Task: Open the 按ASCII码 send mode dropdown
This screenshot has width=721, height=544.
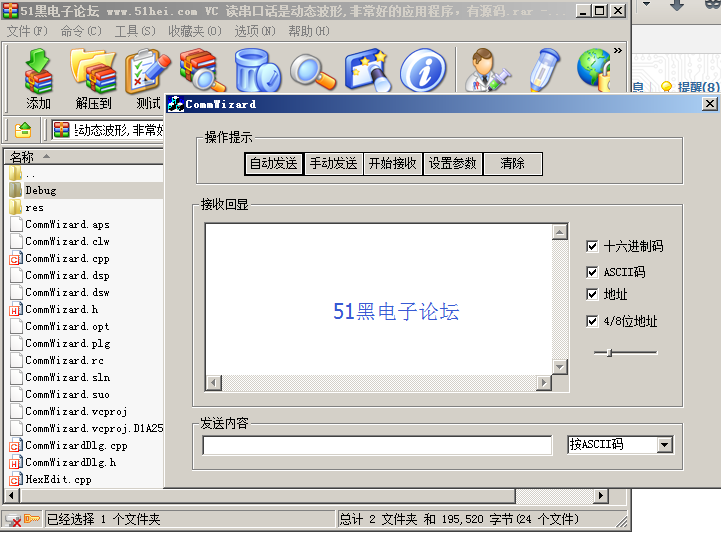Action: 664,445
